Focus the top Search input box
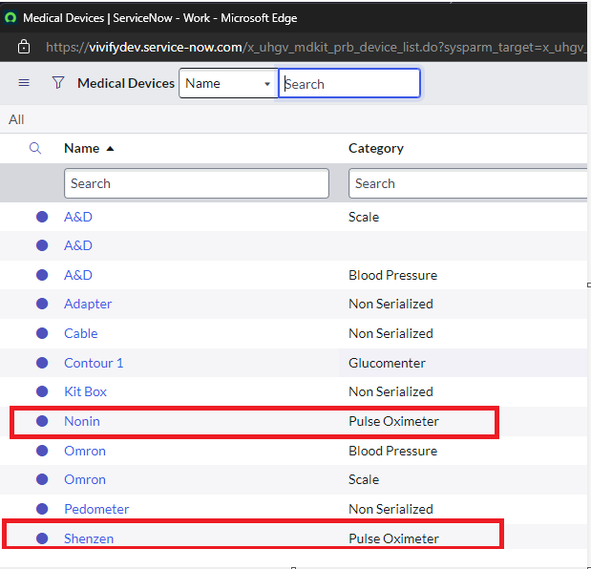The width and height of the screenshot is (591, 569). 349,83
